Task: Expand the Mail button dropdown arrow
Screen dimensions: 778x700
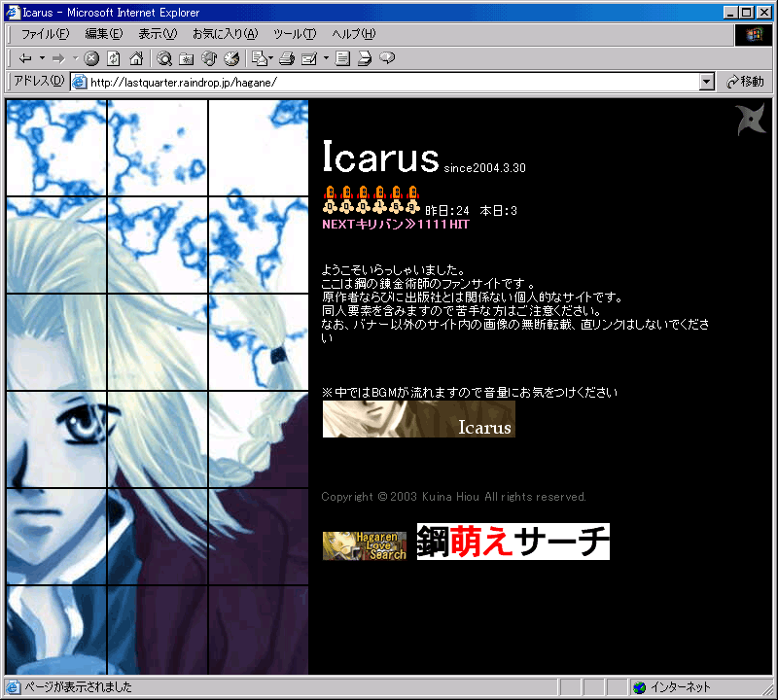Action: click(271, 58)
